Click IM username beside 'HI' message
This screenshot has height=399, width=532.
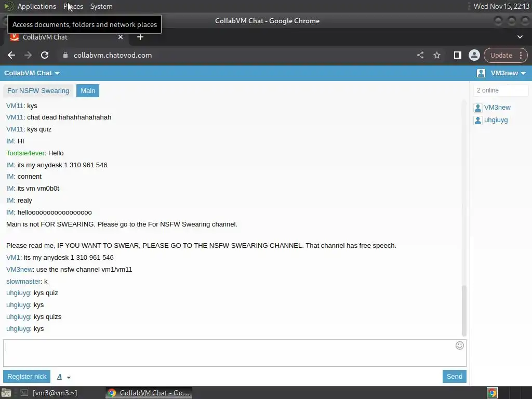pyautogui.click(x=10, y=141)
